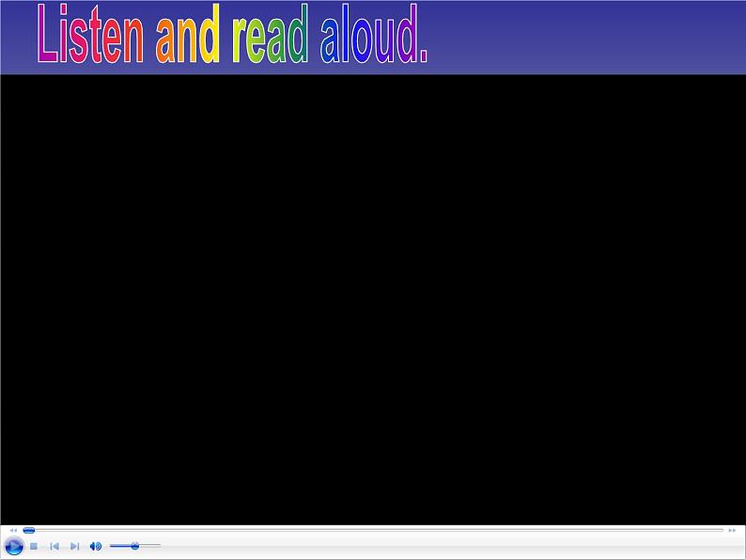Skip to the next track
This screenshot has width=746, height=560.
pyautogui.click(x=75, y=546)
